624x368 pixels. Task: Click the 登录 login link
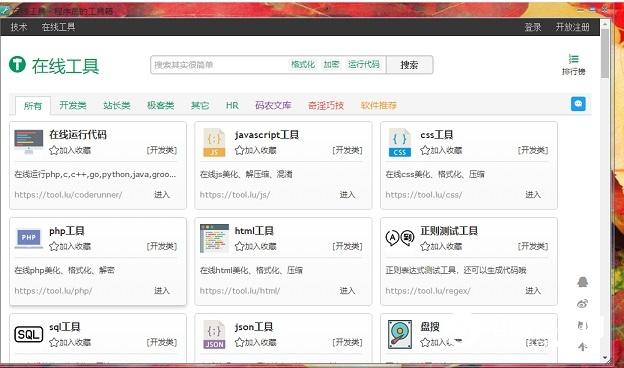pos(533,27)
